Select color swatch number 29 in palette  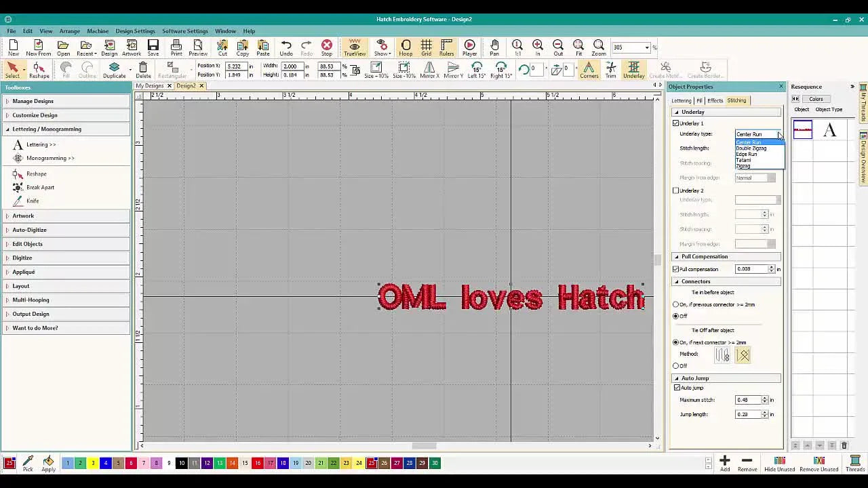pyautogui.click(x=422, y=463)
